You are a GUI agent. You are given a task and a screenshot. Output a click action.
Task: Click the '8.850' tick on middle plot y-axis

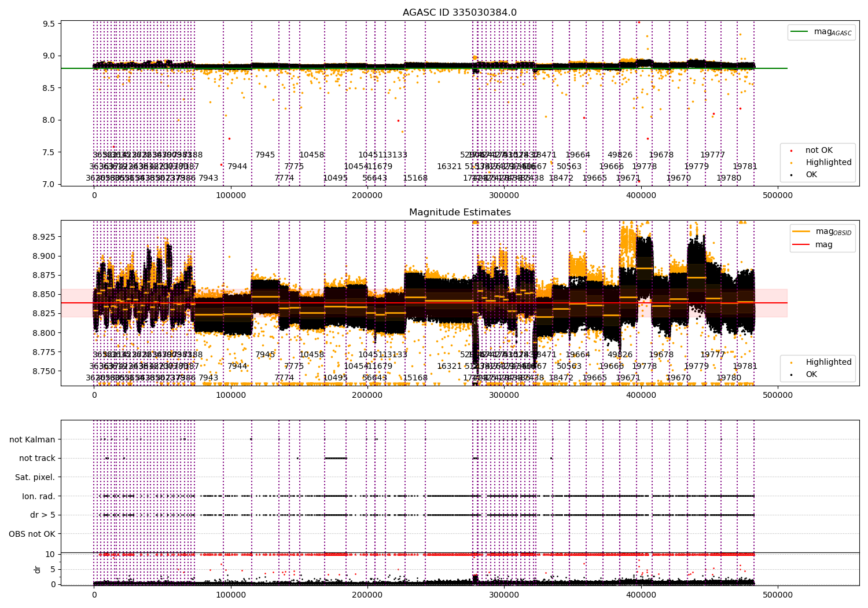pos(45,295)
